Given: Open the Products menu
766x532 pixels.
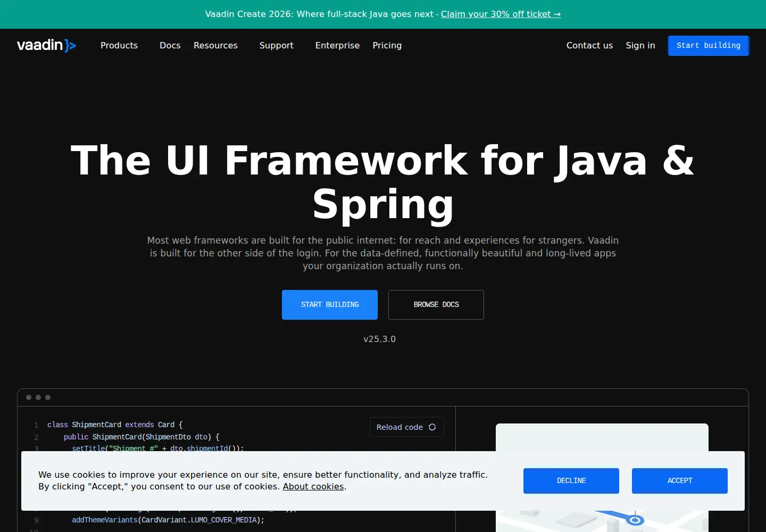Looking at the screenshot, I should point(119,46).
